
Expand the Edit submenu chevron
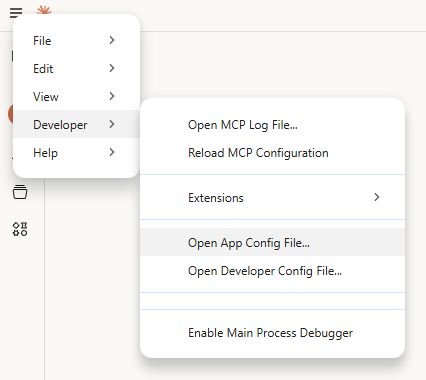click(x=112, y=68)
